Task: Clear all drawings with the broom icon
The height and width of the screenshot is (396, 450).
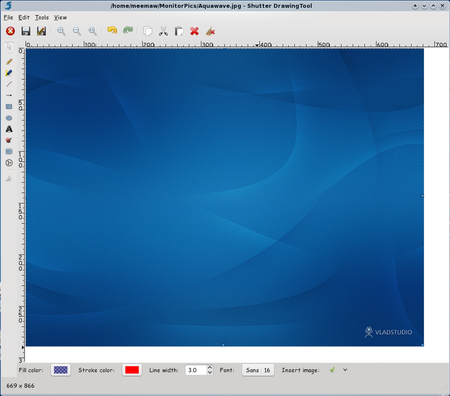Action: [x=210, y=31]
